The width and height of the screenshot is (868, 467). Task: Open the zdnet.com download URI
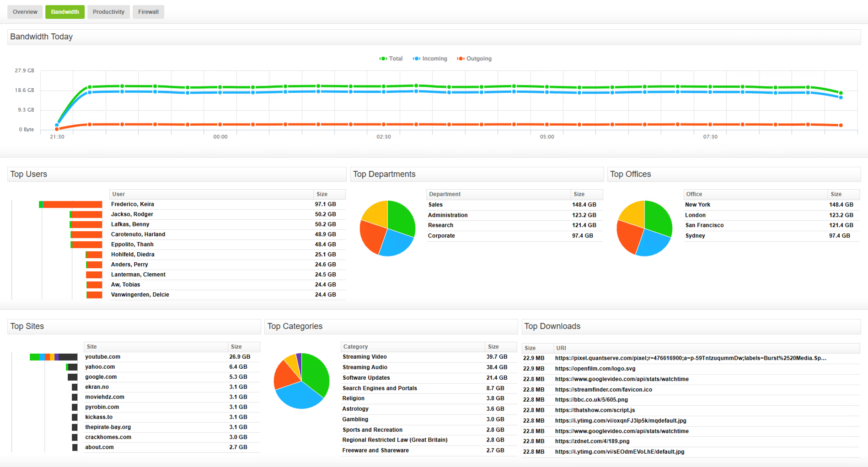(592, 441)
